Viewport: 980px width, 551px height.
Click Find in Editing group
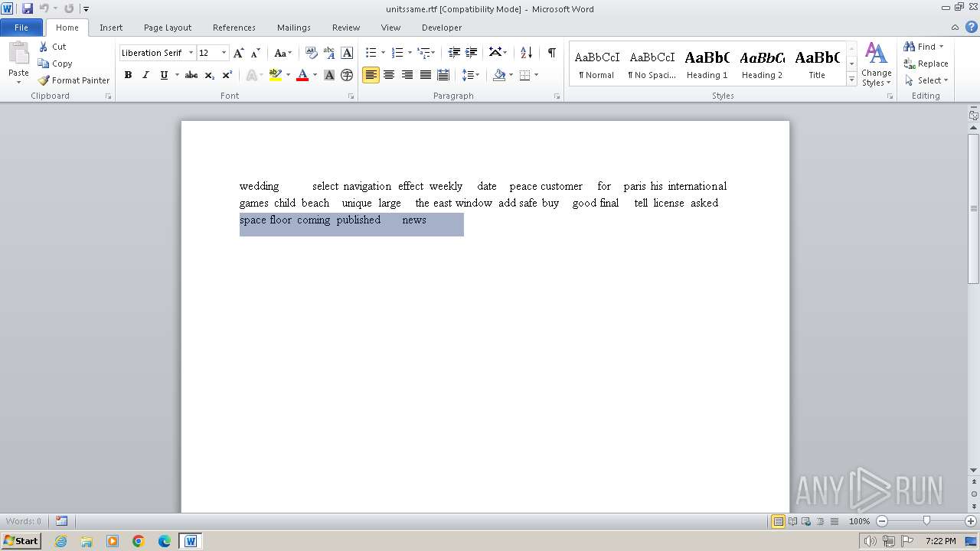(x=924, y=47)
